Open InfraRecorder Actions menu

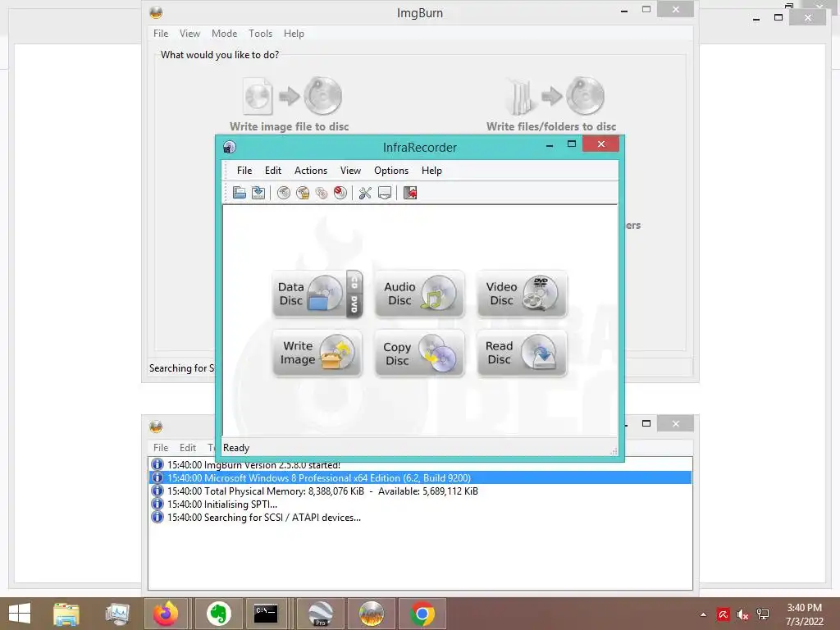[x=311, y=171]
